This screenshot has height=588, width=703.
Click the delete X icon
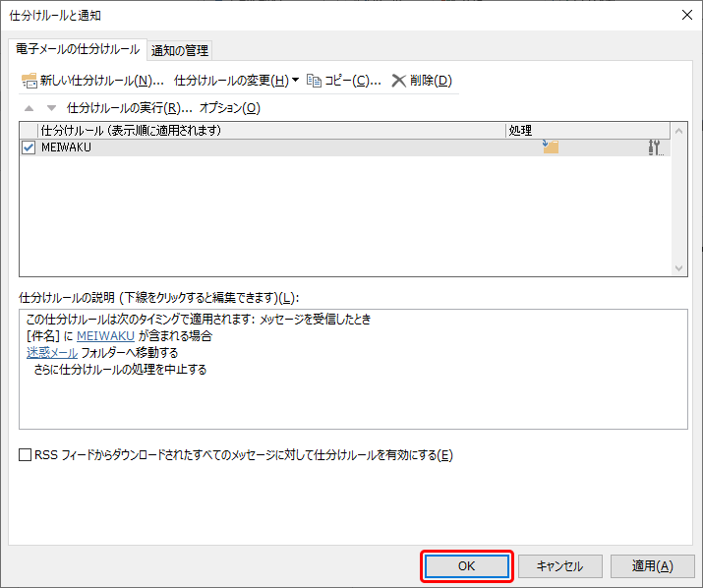click(398, 81)
